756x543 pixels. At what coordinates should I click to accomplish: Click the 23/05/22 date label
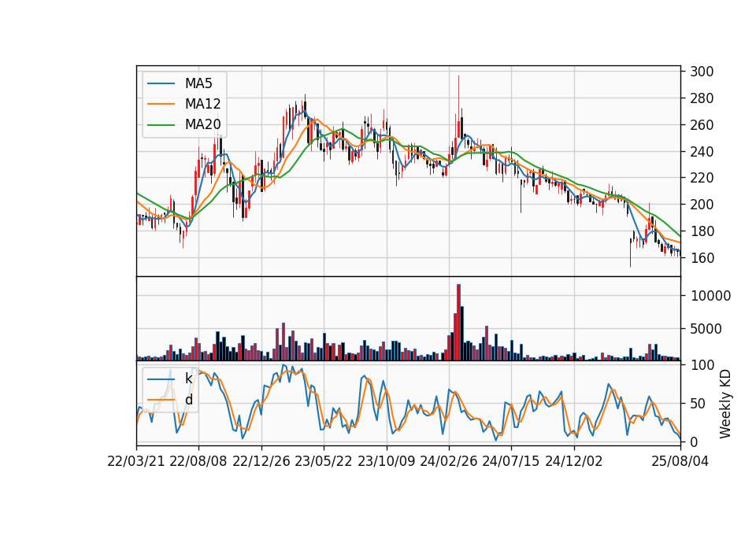[324, 461]
